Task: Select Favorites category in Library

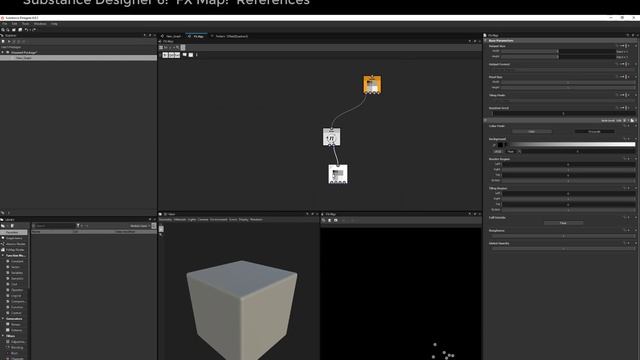Action: tap(14, 232)
